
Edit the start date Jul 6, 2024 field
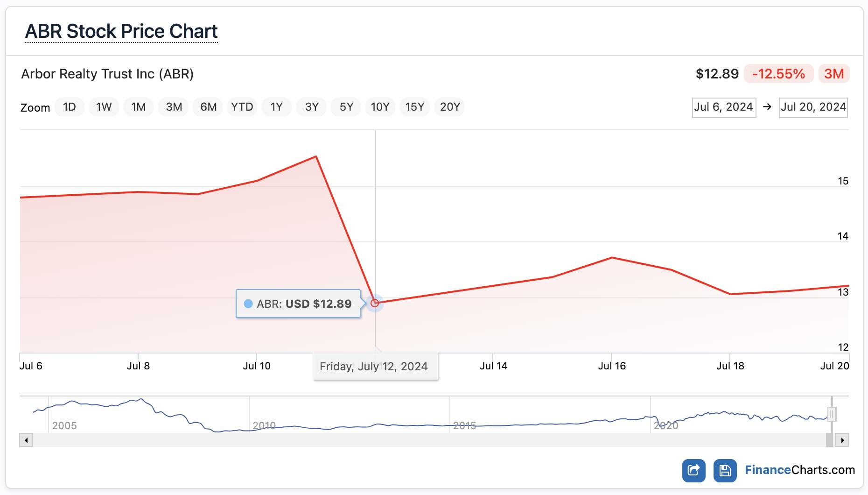click(724, 107)
